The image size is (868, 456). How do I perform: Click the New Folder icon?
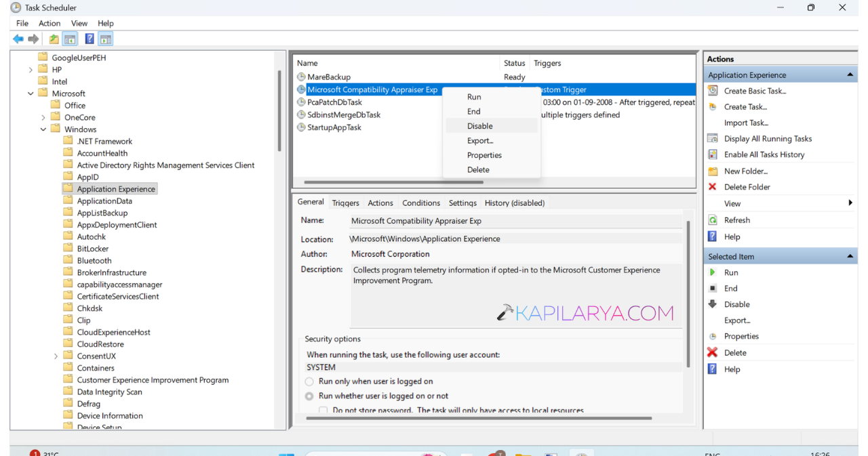(x=713, y=171)
